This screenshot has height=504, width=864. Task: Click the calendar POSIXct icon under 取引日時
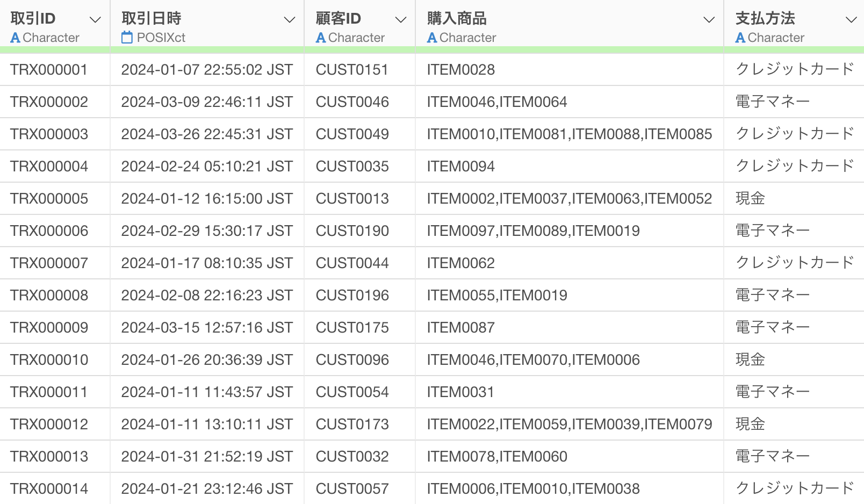tap(127, 38)
